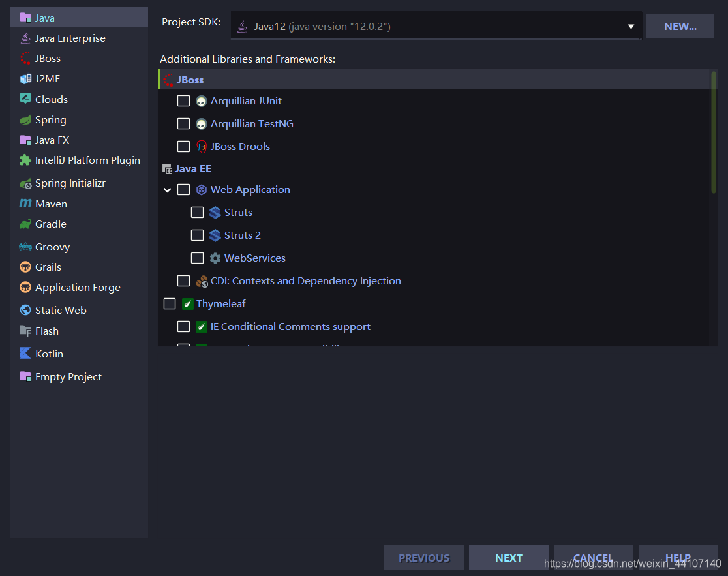Open the Project SDK dropdown
Image resolution: width=728 pixels, height=576 pixels.
pyautogui.click(x=436, y=27)
